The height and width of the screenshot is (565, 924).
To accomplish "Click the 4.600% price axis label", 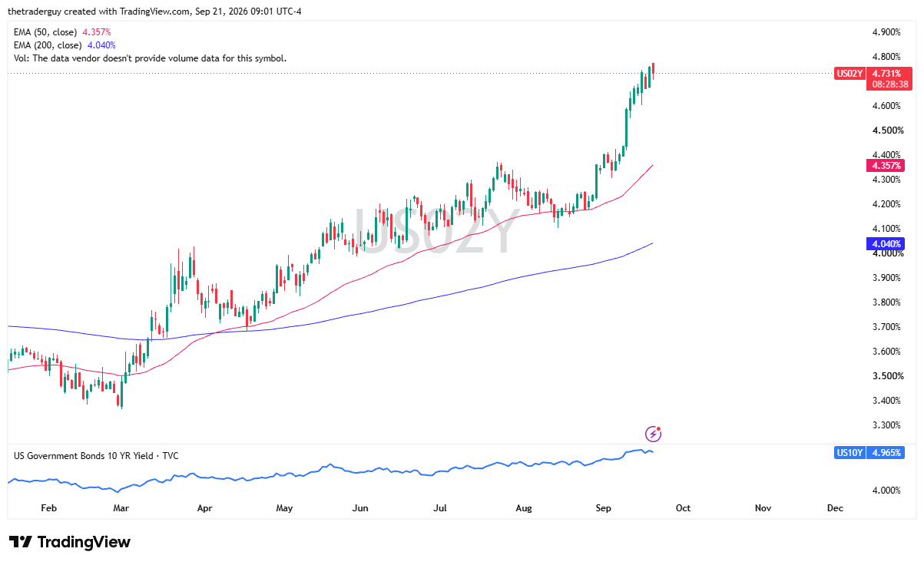I will coord(886,106).
